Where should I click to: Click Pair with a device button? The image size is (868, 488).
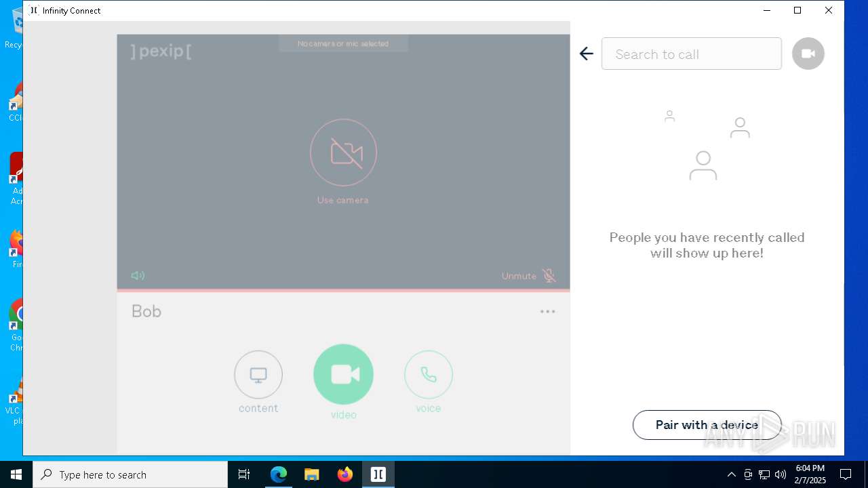click(707, 425)
